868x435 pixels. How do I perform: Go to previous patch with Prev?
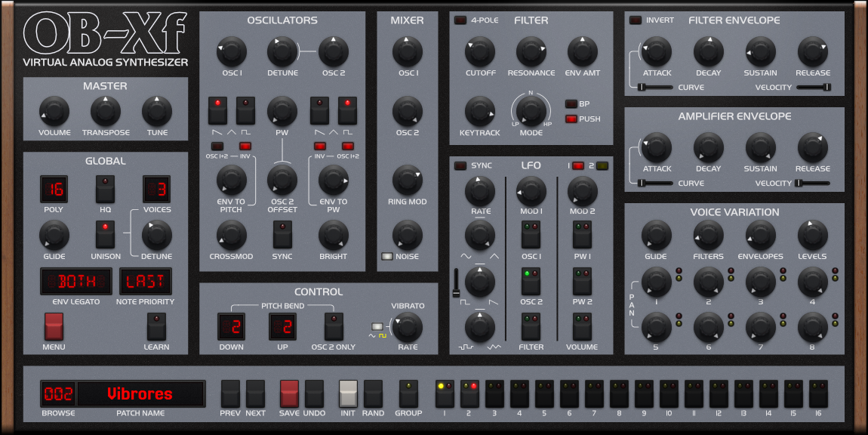(230, 394)
